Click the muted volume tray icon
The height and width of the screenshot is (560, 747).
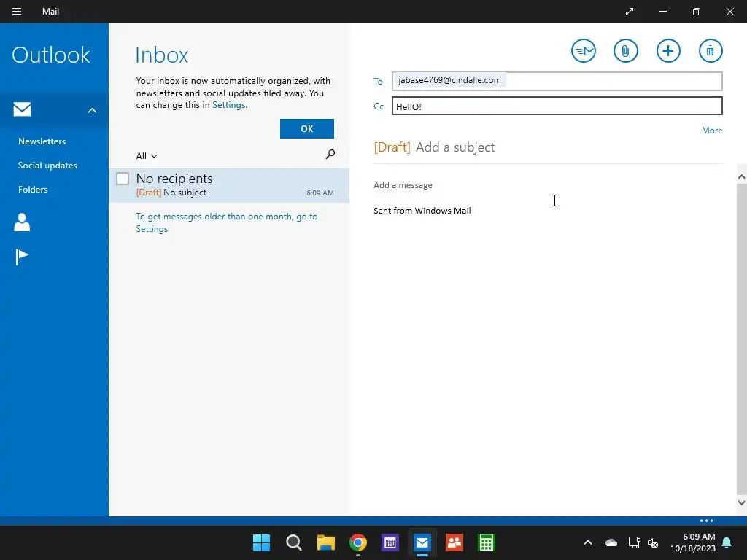pyautogui.click(x=653, y=542)
